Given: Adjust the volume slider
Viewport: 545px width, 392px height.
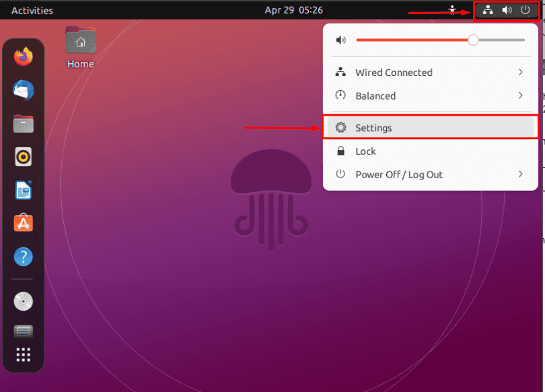Looking at the screenshot, I should [472, 40].
